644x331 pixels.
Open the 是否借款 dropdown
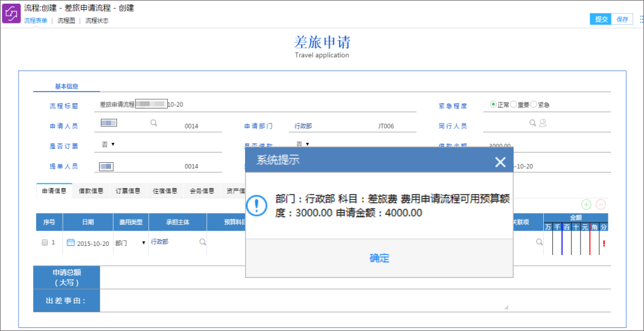302,144
